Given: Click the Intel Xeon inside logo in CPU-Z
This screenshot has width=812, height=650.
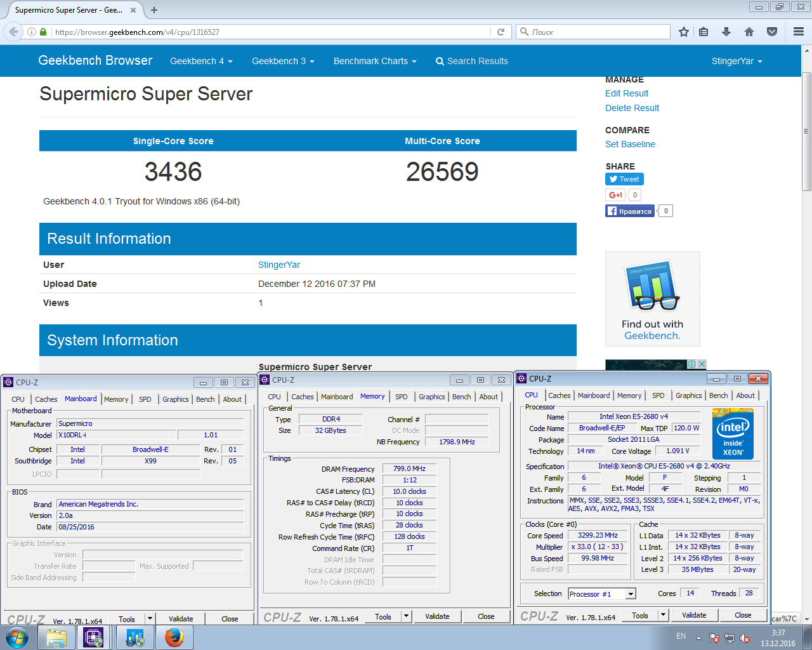Looking at the screenshot, I should [x=733, y=434].
